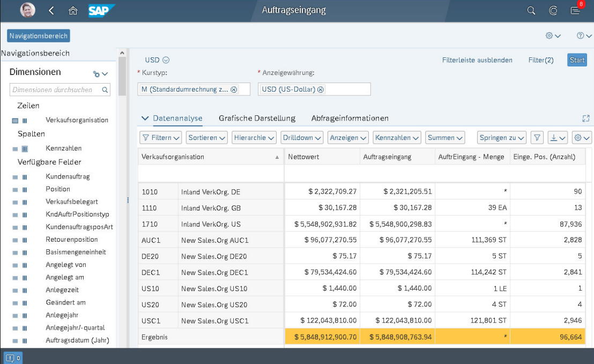
Task: Open table settings with gear icon
Action: pos(580,137)
